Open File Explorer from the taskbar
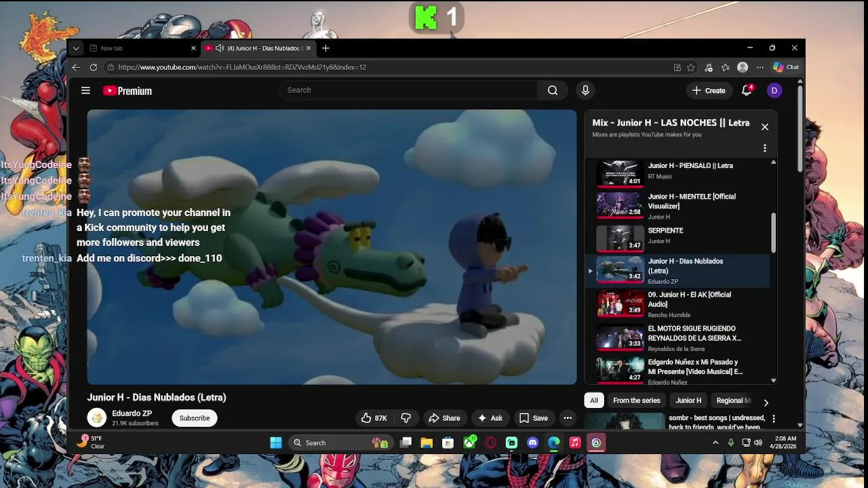Screen dimensions: 868x488 click(x=427, y=443)
